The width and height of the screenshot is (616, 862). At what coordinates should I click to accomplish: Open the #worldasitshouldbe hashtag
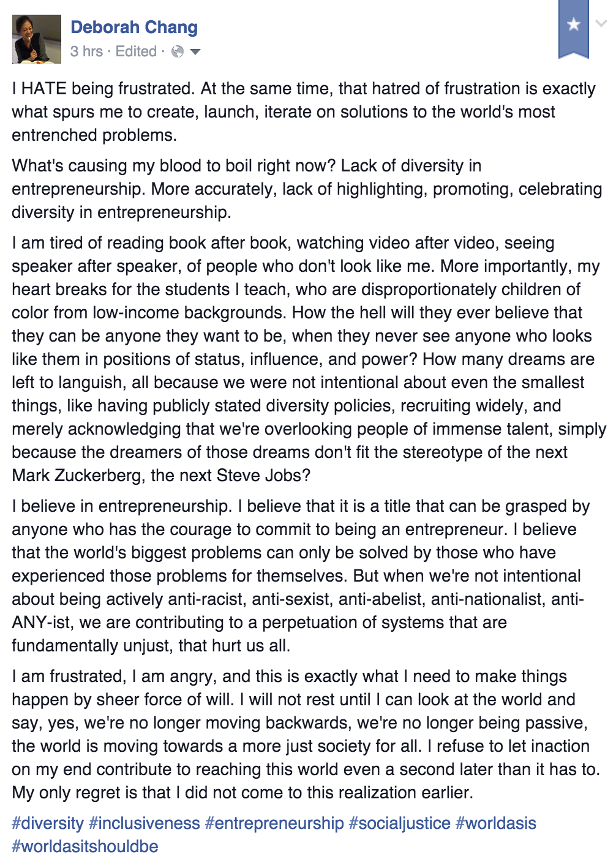tap(85, 847)
